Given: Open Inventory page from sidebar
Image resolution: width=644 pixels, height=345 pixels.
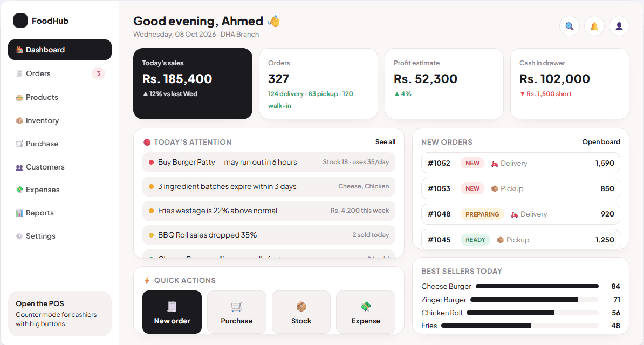Looking at the screenshot, I should (59, 120).
